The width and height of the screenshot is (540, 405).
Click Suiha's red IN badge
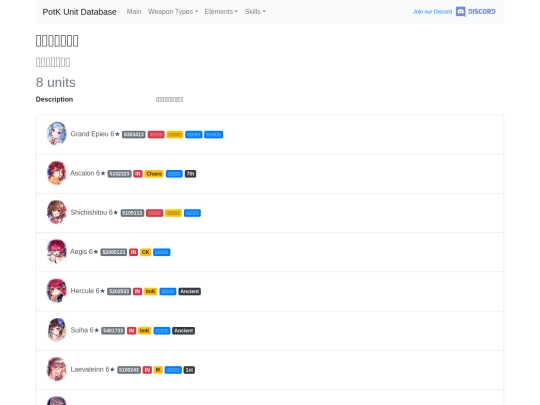[x=131, y=331]
